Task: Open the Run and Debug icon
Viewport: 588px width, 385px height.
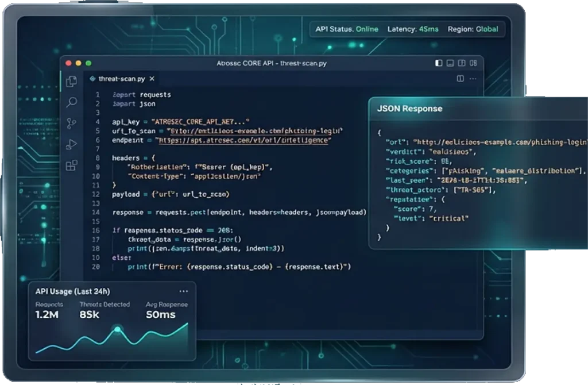Action: click(x=72, y=145)
